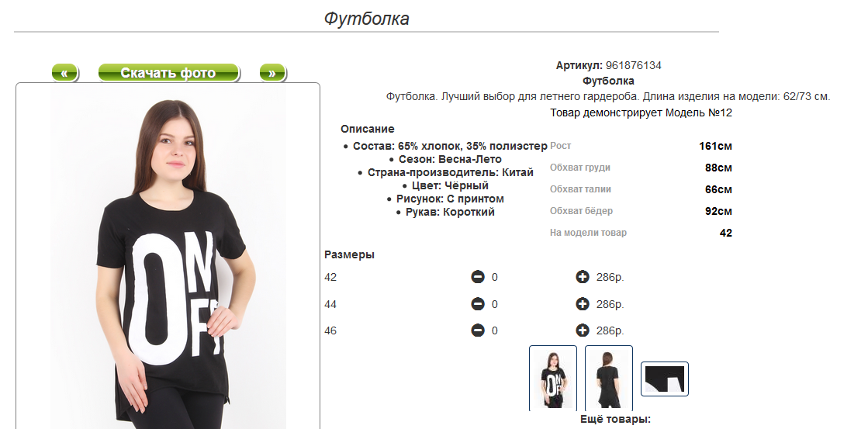Image resolution: width=868 pixels, height=429 pixels.
Task: Decrease quantity for size 46
Action: click(478, 331)
